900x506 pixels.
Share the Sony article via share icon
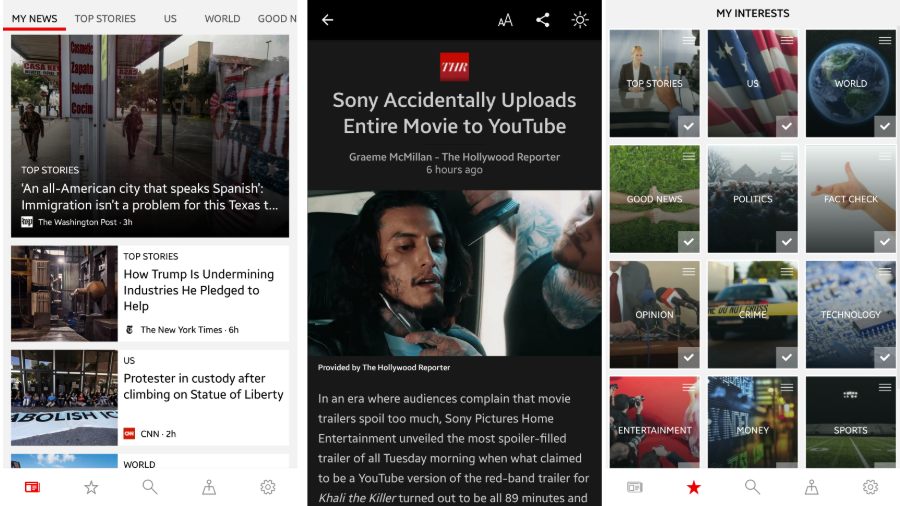543,20
